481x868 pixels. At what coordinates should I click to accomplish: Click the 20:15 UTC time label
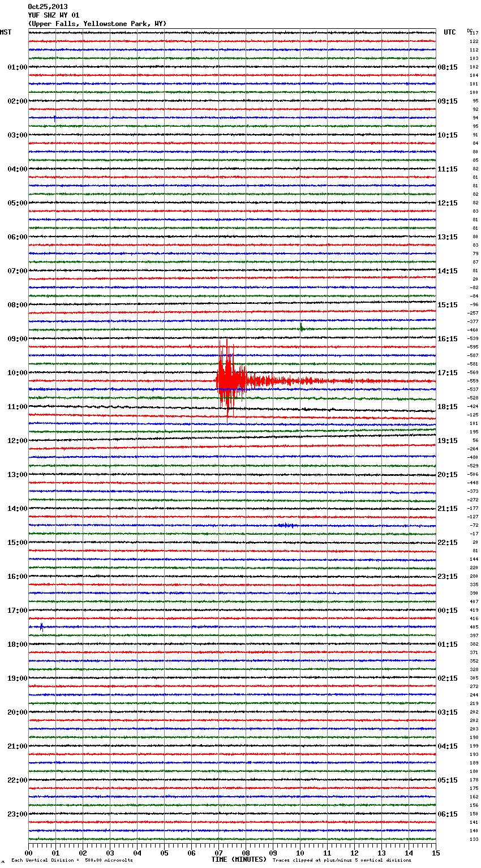[x=448, y=475]
